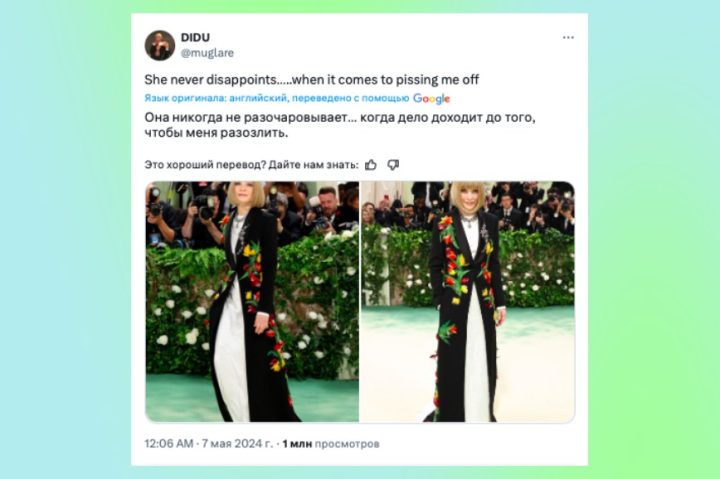Click the Russian translated tweet text
Viewport: 720px width, 479px height.
[x=340, y=125]
